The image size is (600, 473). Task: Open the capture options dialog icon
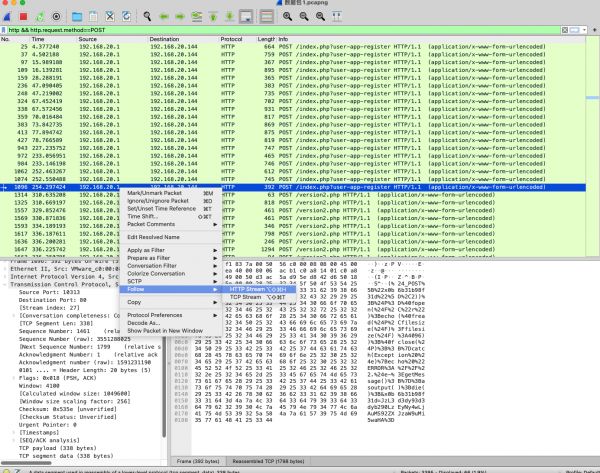click(x=56, y=16)
